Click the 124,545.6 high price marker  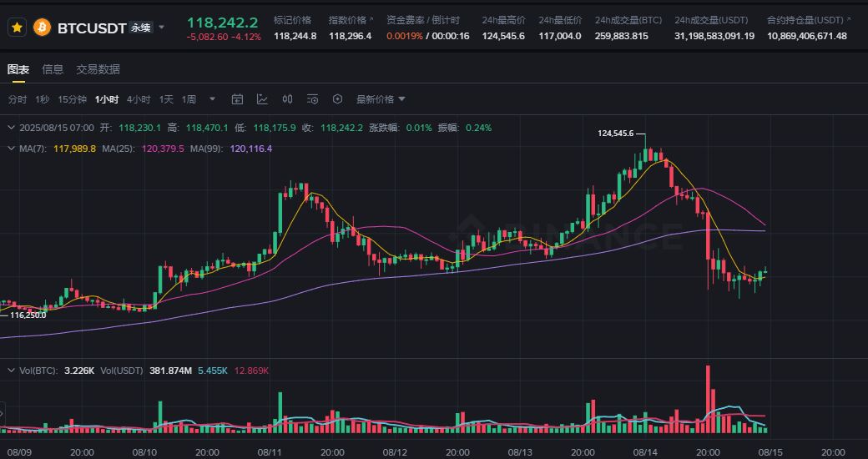[616, 134]
